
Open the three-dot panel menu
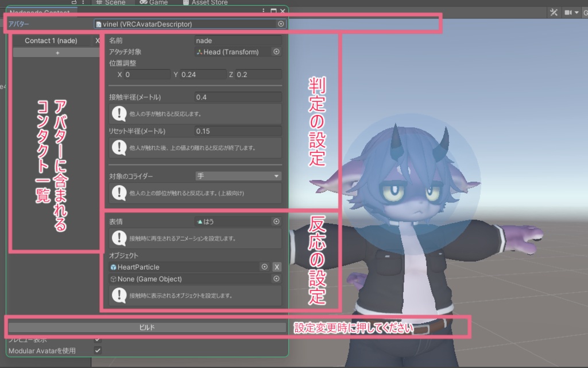pyautogui.click(x=264, y=11)
